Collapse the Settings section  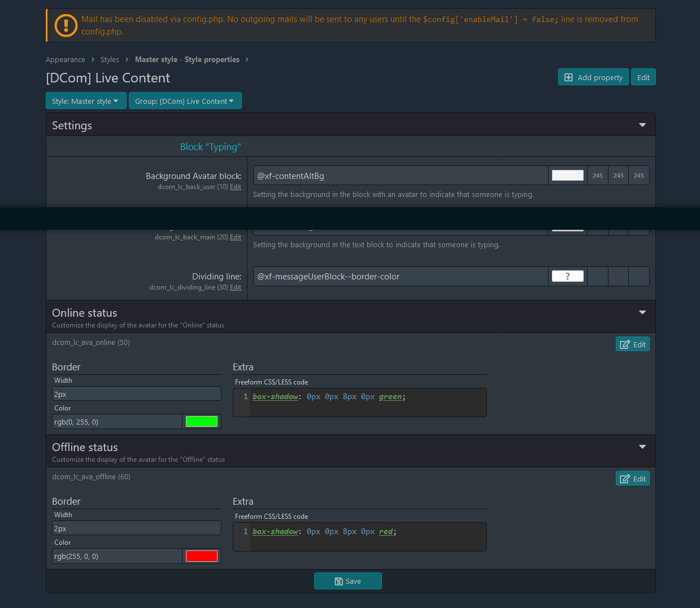click(x=642, y=125)
